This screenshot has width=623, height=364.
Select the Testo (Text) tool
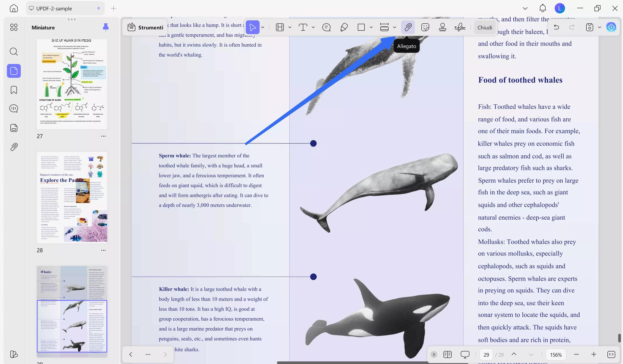[303, 27]
